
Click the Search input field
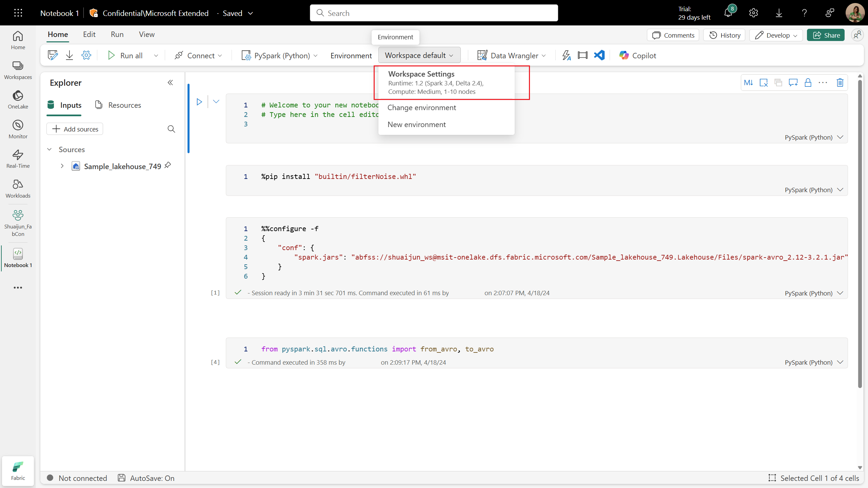click(x=433, y=13)
